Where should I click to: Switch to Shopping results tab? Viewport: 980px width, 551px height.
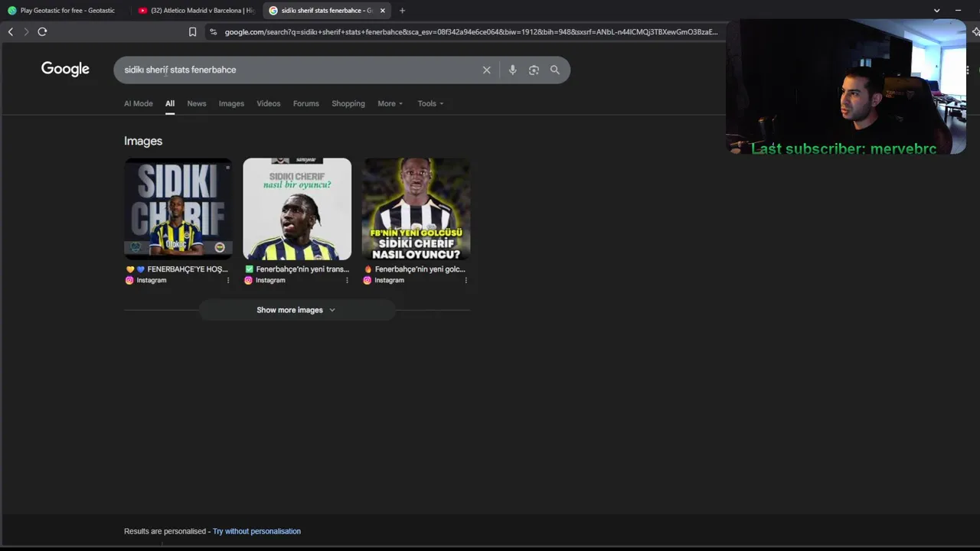pos(348,103)
